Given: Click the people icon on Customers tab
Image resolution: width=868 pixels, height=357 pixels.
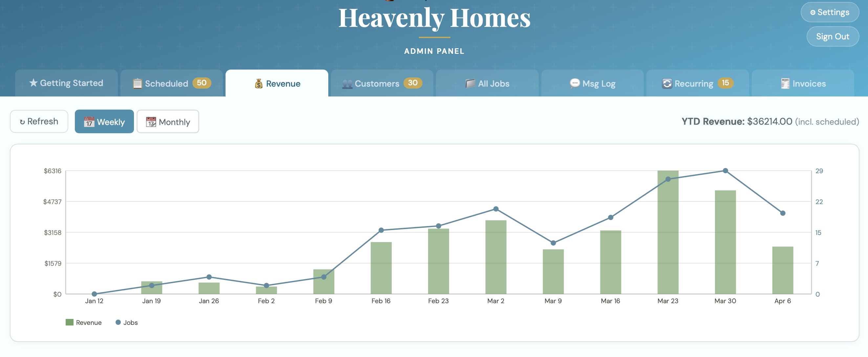Looking at the screenshot, I should click(348, 83).
